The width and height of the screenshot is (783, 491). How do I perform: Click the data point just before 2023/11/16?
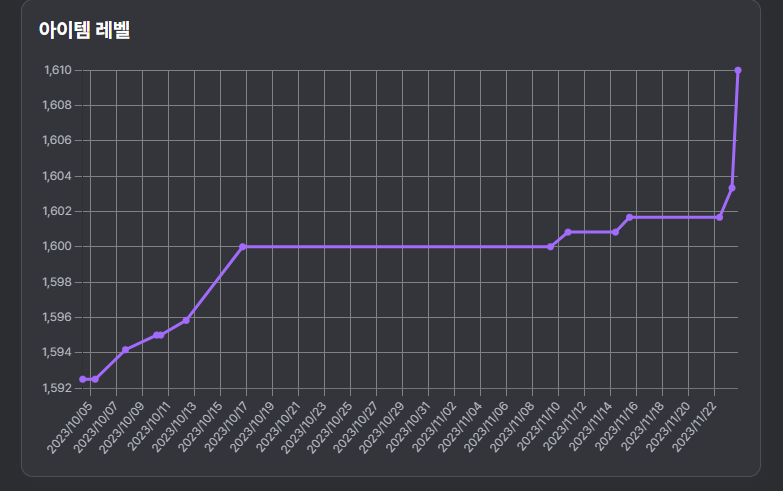[630, 217]
